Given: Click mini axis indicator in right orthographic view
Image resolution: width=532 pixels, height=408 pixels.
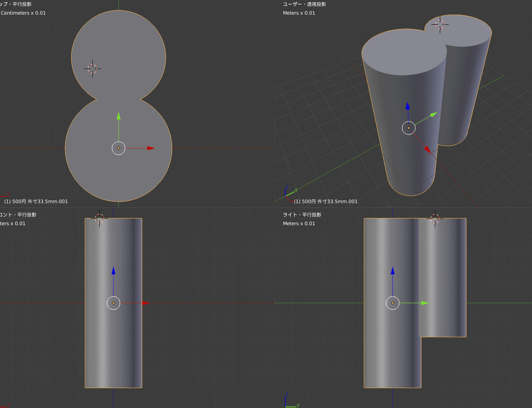Looking at the screenshot, I should pyautogui.click(x=292, y=400).
